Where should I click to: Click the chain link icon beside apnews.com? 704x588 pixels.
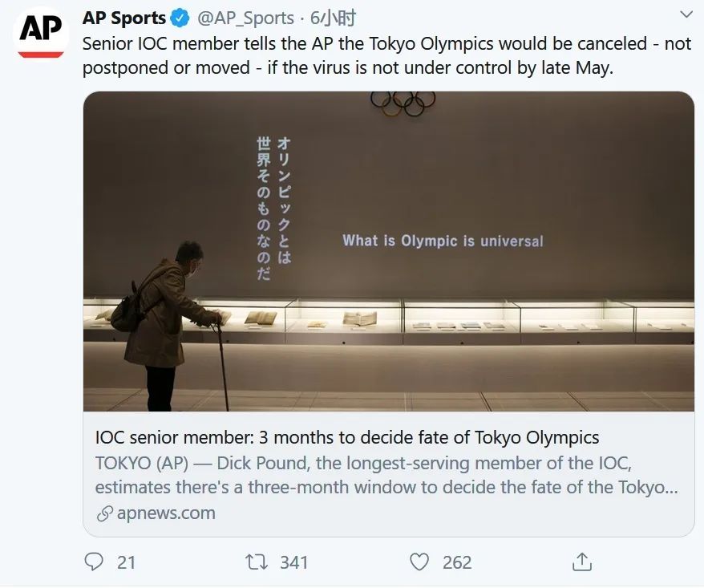click(104, 513)
